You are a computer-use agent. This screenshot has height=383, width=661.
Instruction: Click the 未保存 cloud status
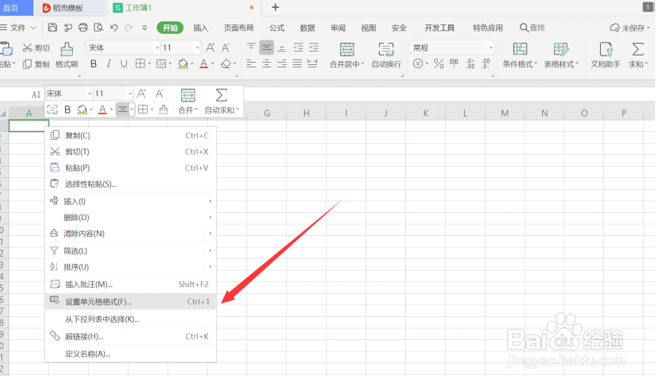(630, 28)
